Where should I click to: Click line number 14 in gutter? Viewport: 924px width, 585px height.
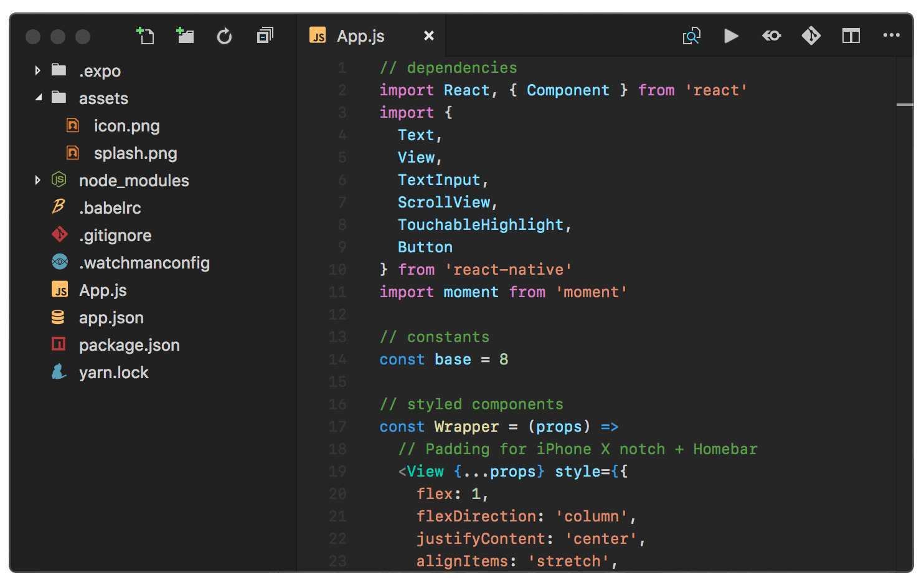click(x=337, y=359)
